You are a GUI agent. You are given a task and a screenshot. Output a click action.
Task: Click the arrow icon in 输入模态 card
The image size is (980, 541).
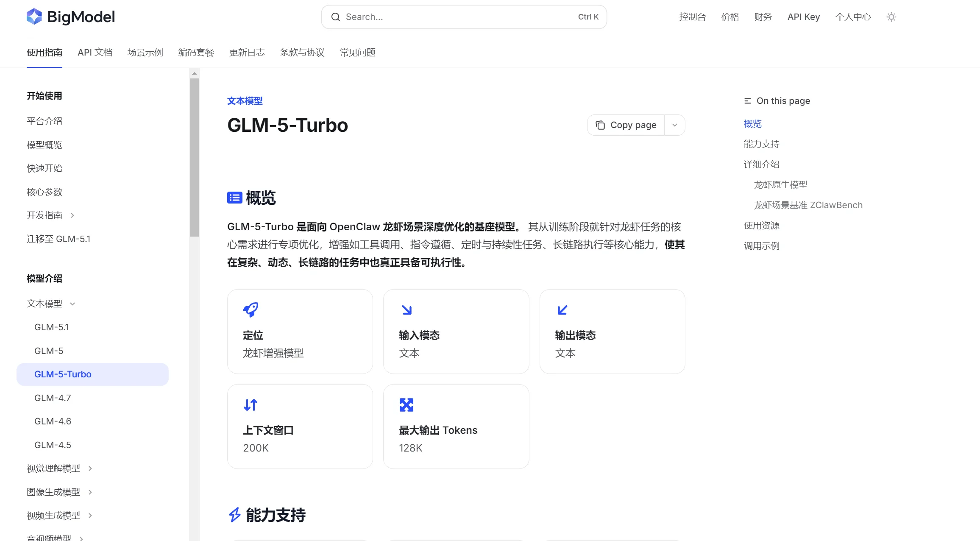[407, 310]
